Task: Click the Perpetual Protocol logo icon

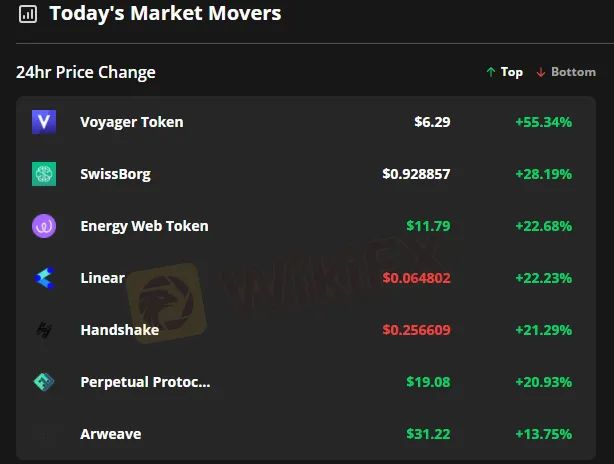Action: 44,382
